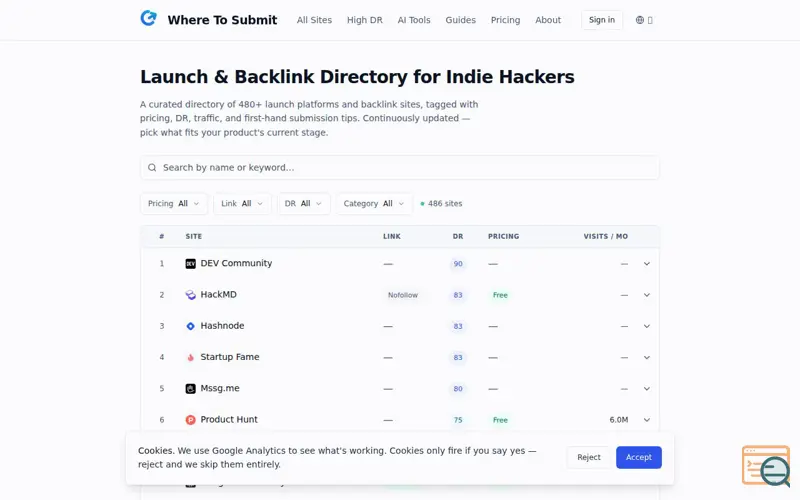Click the Startup Fame flame icon
Screen dimensions: 800x500
tap(190, 357)
